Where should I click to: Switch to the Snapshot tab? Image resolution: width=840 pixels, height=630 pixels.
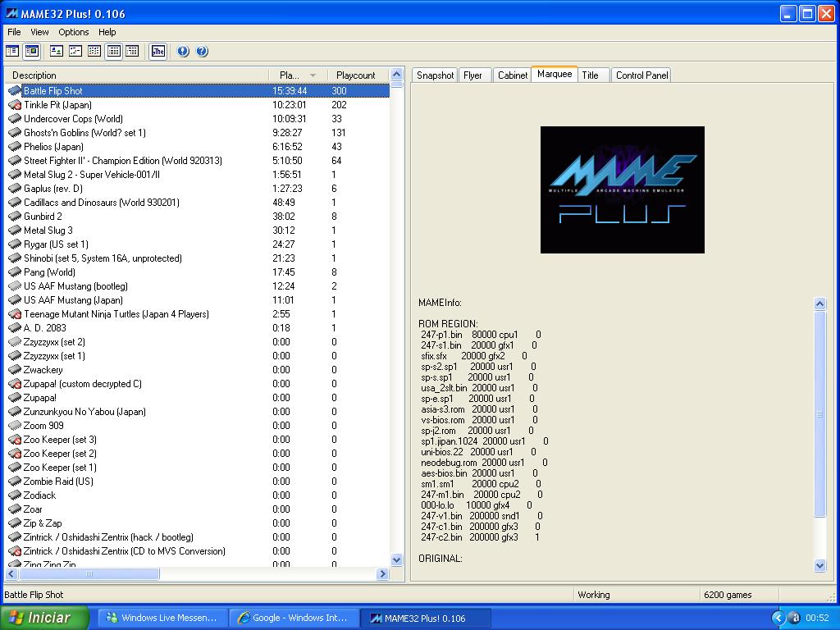(435, 75)
